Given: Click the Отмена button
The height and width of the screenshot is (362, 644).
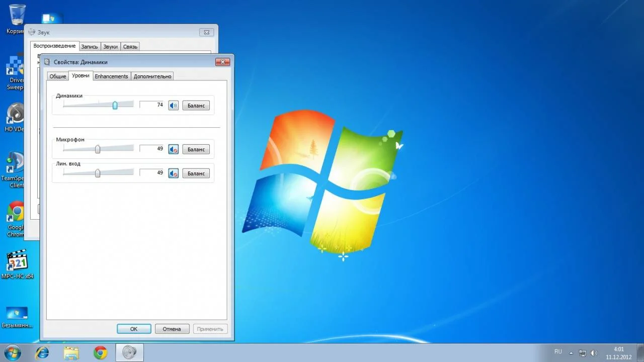Looking at the screenshot, I should 172,329.
